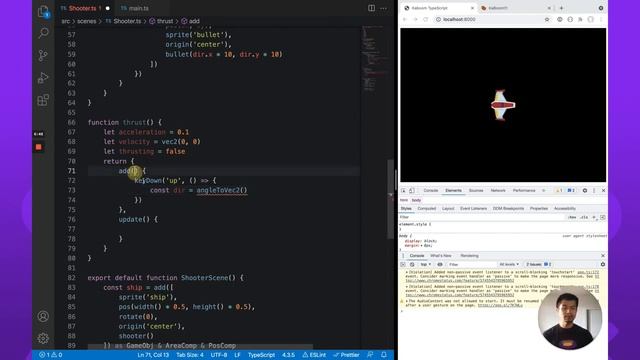Show more DevTools tabs with the chevron

coord(544,191)
